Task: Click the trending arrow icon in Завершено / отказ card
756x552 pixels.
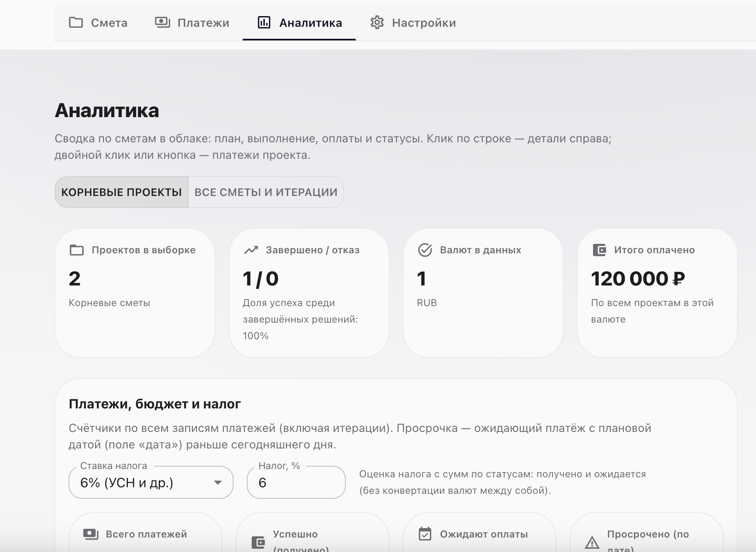Action: pyautogui.click(x=251, y=250)
